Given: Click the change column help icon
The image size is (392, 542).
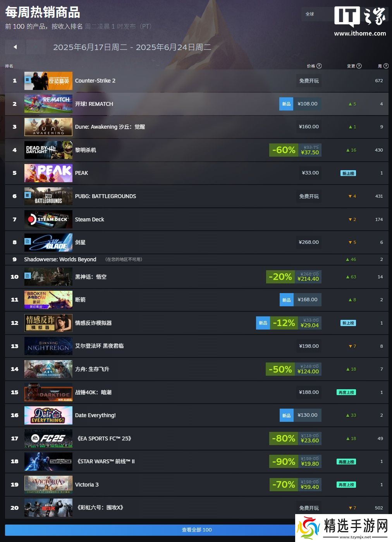Looking at the screenshot, I should coord(359,66).
